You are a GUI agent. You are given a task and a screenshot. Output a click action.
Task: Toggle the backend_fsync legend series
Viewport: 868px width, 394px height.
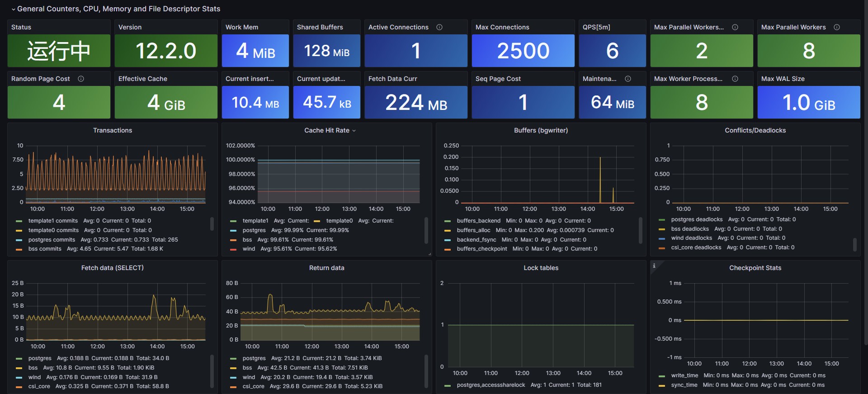(x=476, y=240)
